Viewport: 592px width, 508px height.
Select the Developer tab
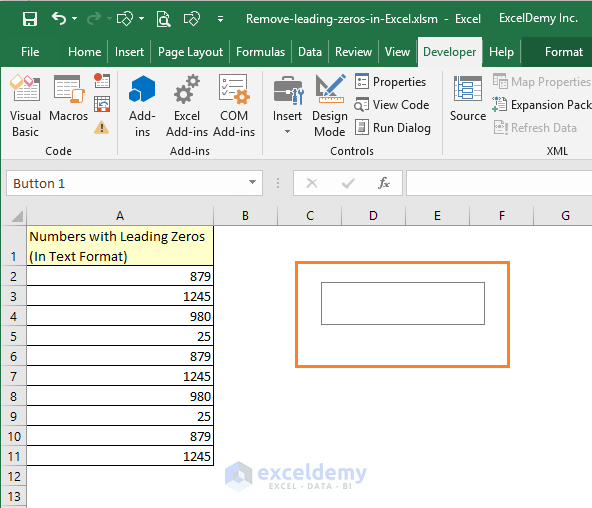(449, 52)
